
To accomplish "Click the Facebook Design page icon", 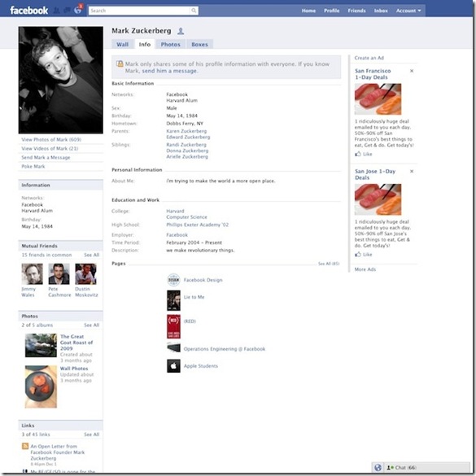I will [x=173, y=280].
